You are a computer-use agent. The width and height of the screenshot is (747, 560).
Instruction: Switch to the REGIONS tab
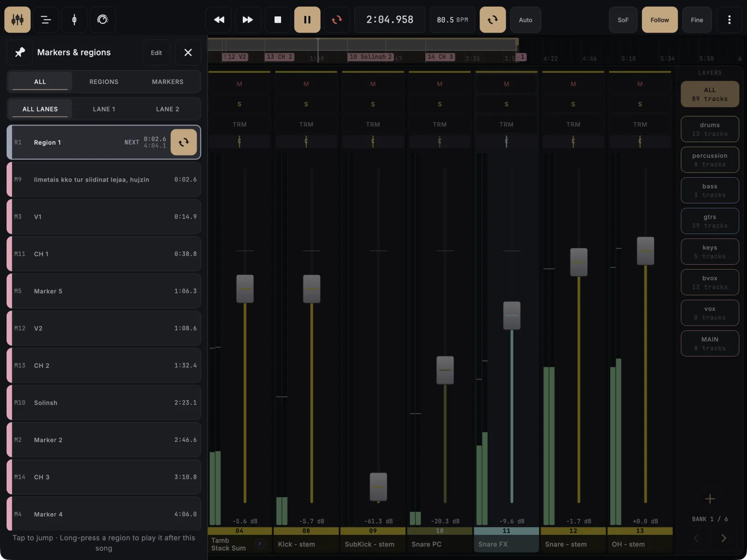[104, 82]
